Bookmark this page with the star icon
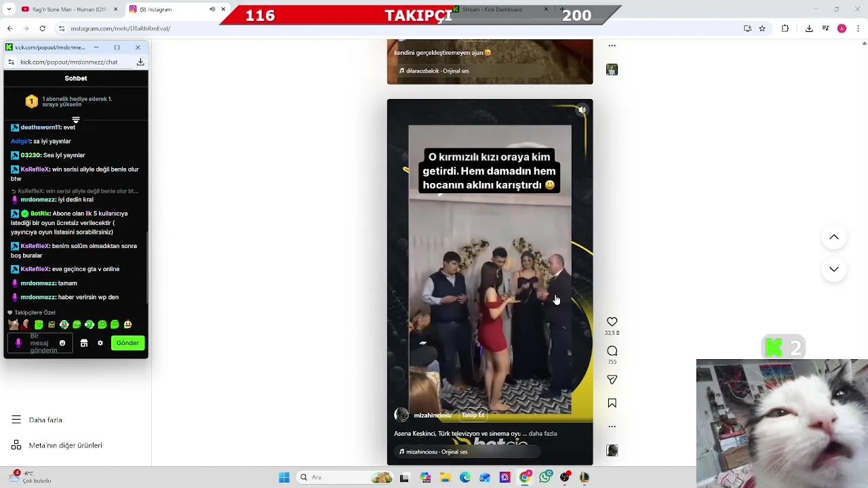The image size is (868, 488). click(x=762, y=28)
